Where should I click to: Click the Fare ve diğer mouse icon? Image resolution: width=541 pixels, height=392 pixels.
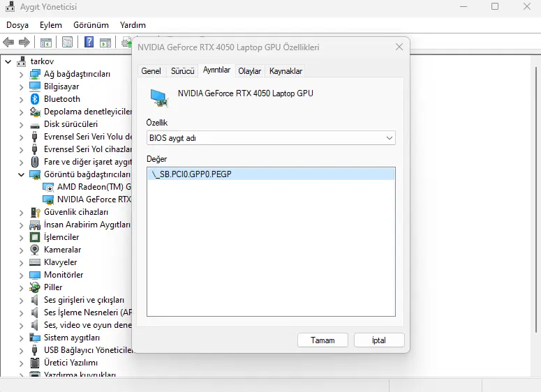(x=35, y=162)
